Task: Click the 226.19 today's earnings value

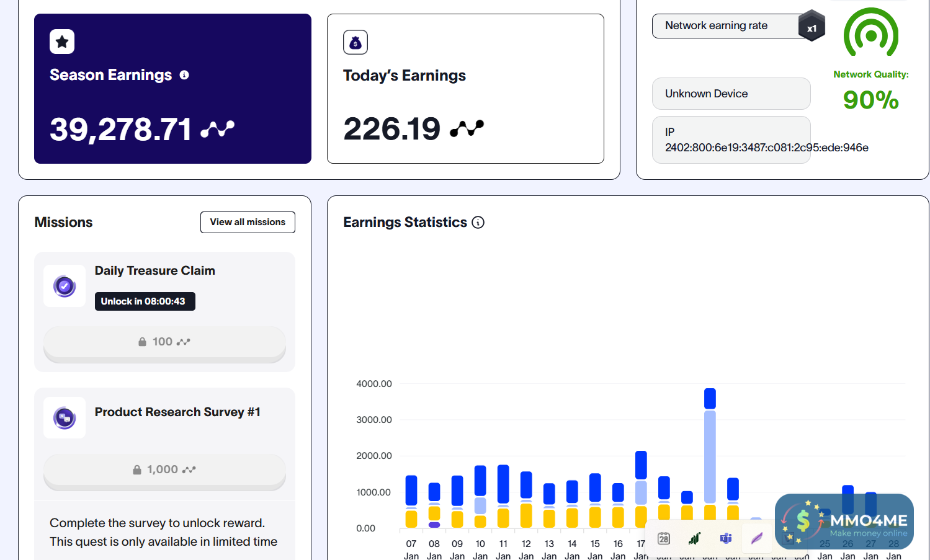Action: point(392,128)
